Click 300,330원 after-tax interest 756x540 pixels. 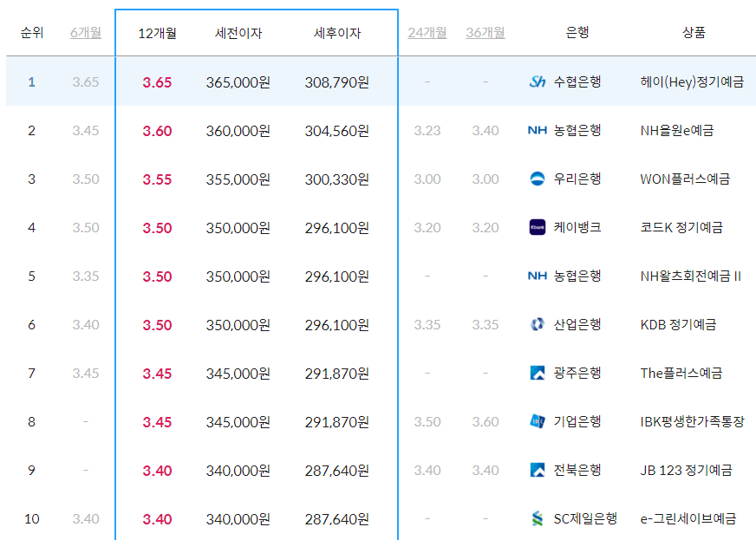pos(337,179)
